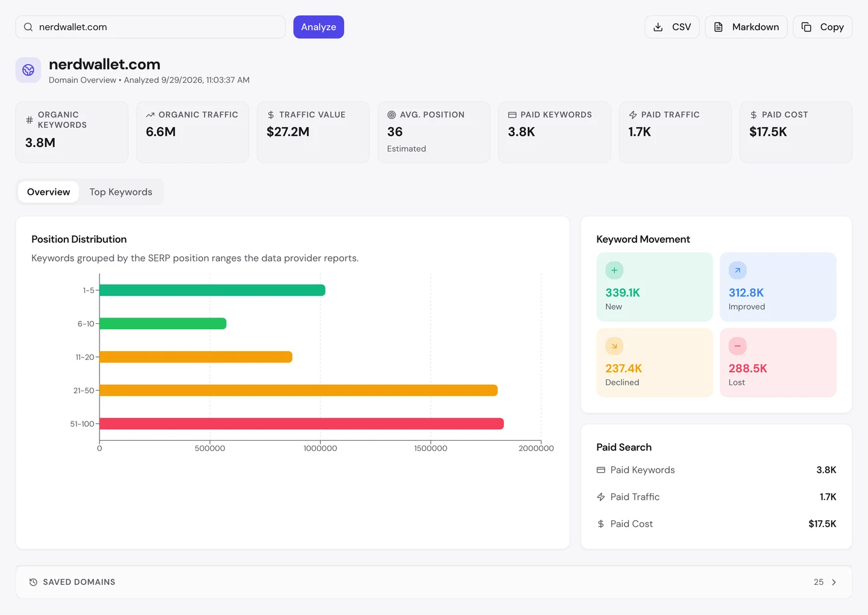Viewport: 868px width, 615px height.
Task: Click the 1-5 position bar in chart
Action: 212,290
